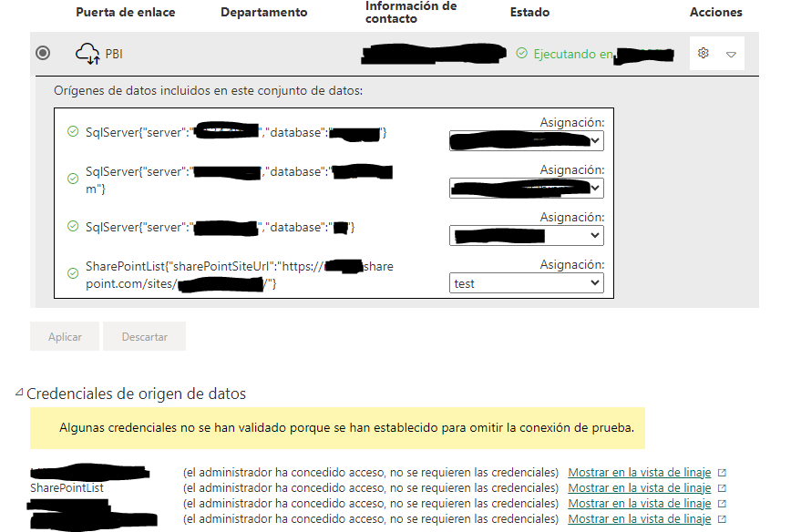
Task: Click the Descartar button
Action: pos(145,336)
